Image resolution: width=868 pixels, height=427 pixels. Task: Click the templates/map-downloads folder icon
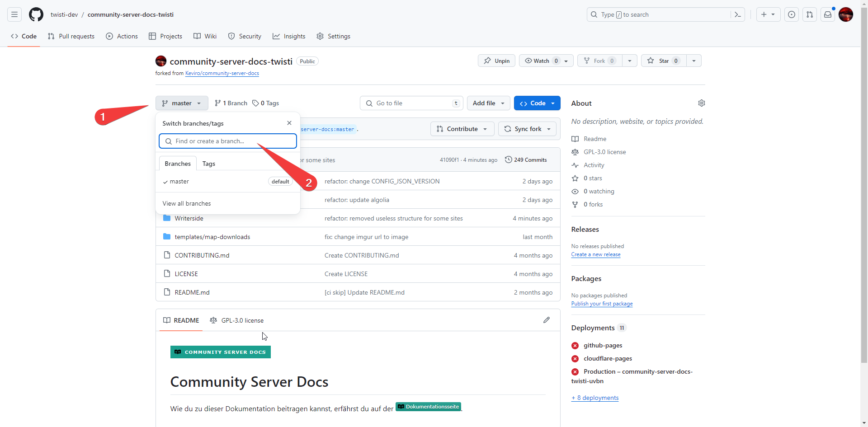coord(167,237)
